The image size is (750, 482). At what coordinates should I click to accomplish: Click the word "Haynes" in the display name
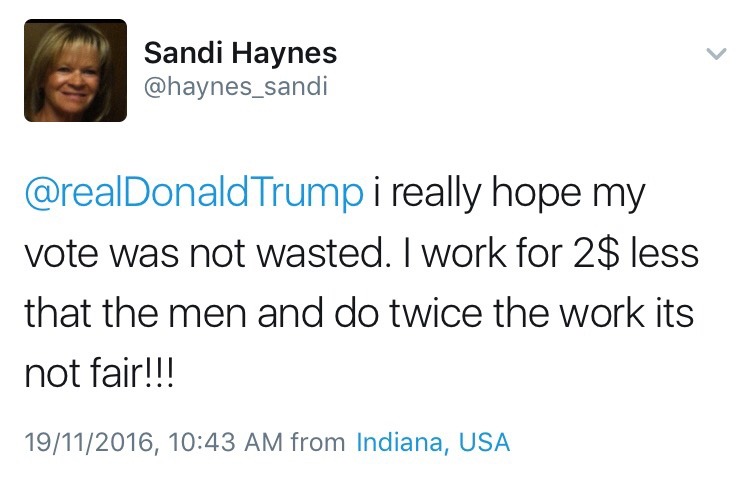[x=287, y=52]
